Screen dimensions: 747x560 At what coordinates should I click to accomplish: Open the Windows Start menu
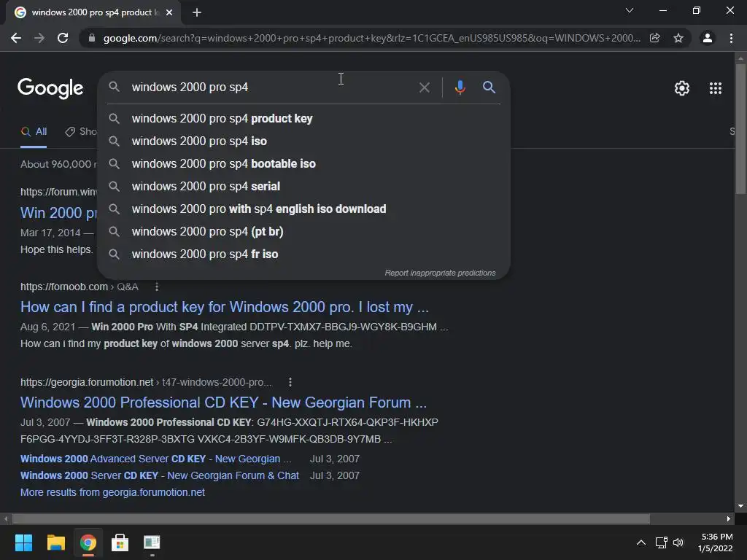click(x=23, y=542)
